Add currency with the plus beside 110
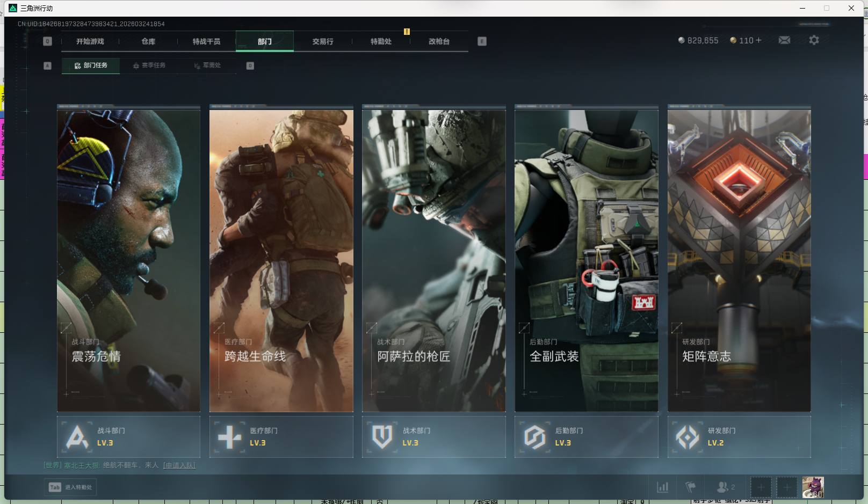Image resolution: width=868 pixels, height=504 pixels. [x=758, y=40]
